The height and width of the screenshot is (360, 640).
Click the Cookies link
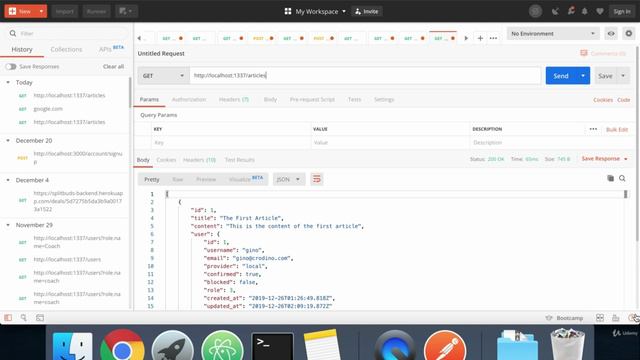pos(603,100)
